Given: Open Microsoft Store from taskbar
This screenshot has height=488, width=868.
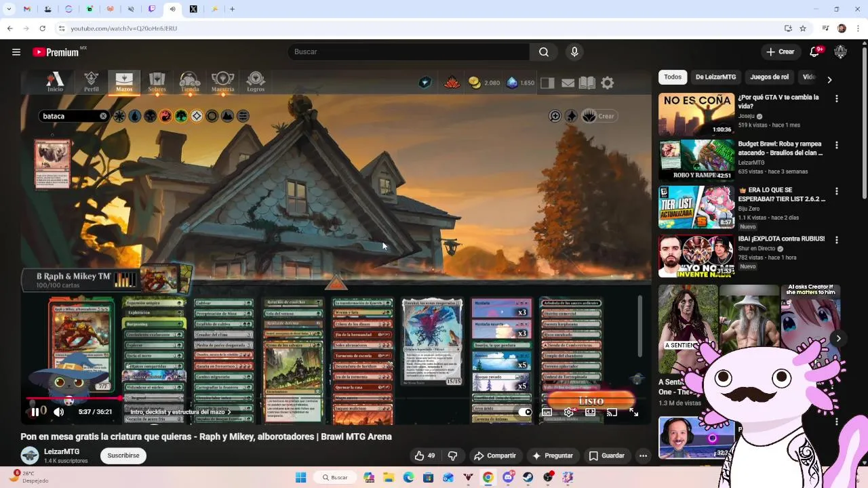Looking at the screenshot, I should coord(429,477).
